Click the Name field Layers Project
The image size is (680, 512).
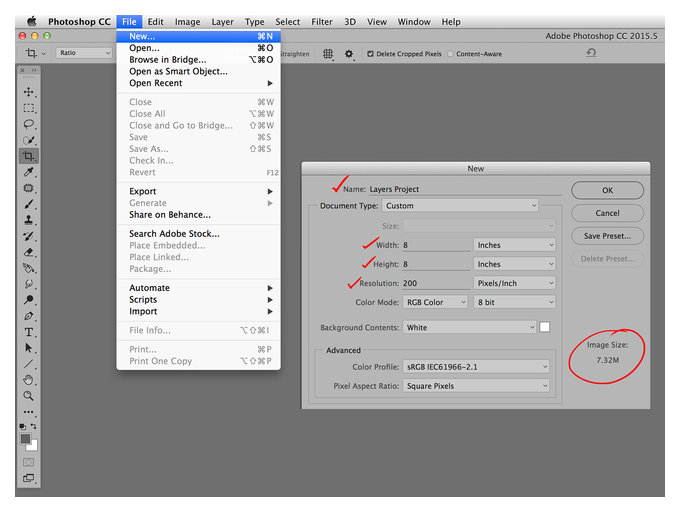pos(465,189)
